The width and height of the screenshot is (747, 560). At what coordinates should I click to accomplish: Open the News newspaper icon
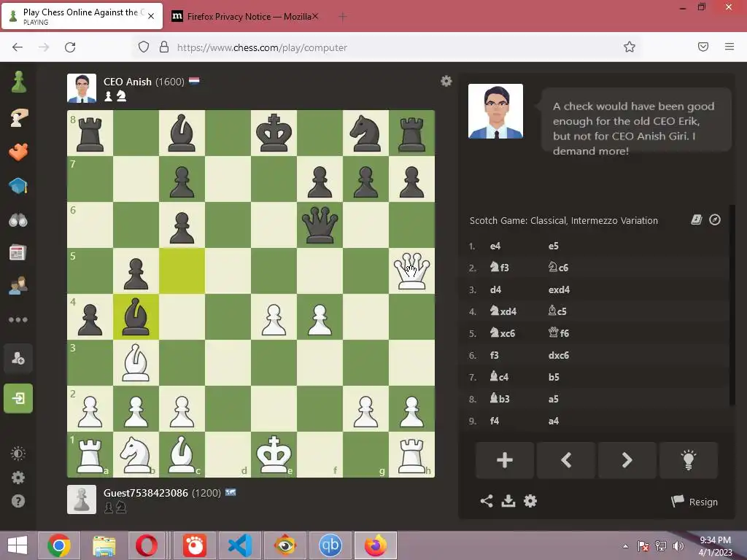[18, 253]
